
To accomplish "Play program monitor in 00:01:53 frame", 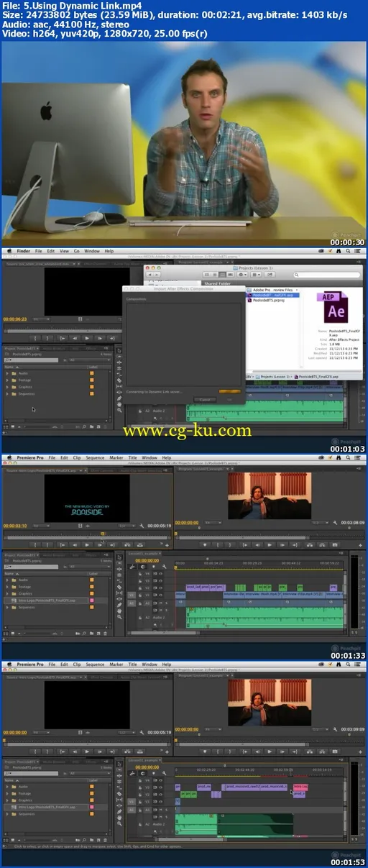I will tap(270, 751).
